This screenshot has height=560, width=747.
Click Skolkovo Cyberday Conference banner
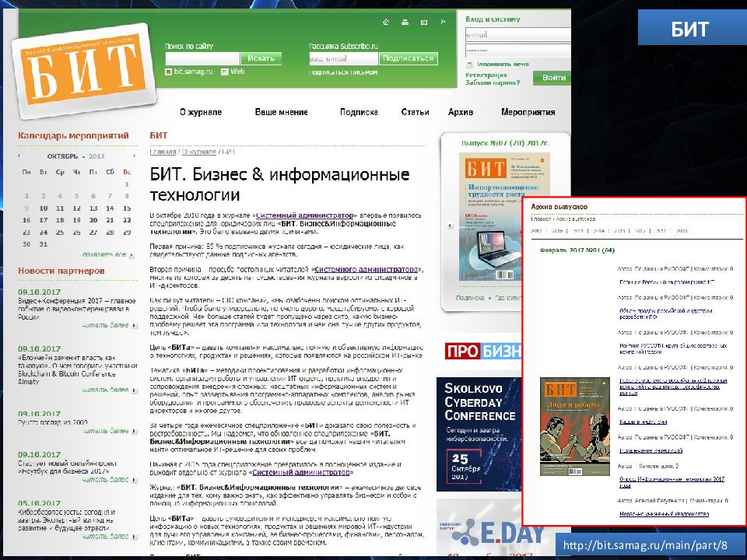pyautogui.click(x=479, y=434)
